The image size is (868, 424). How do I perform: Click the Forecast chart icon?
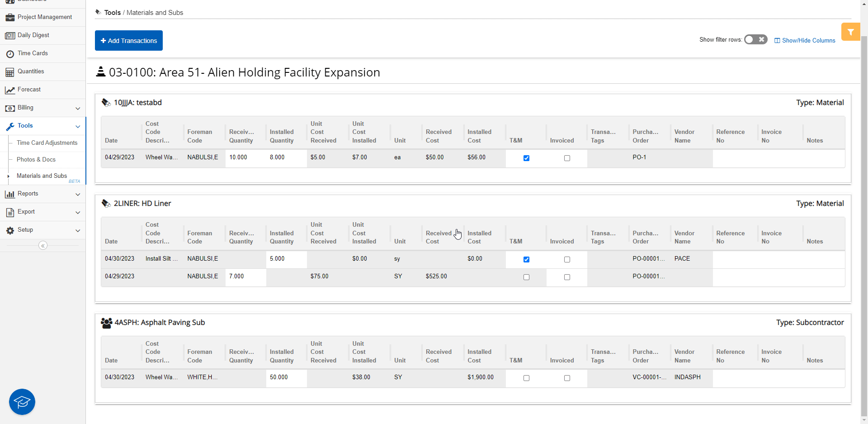point(10,90)
